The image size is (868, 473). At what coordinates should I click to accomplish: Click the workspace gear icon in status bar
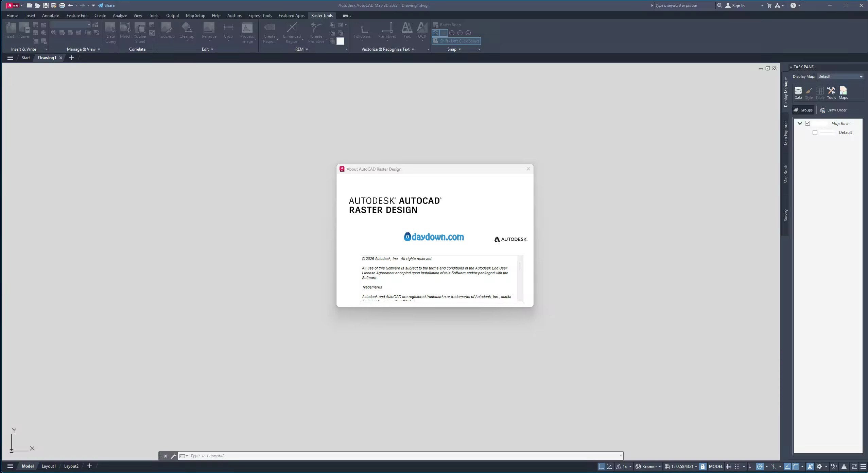[x=819, y=467]
